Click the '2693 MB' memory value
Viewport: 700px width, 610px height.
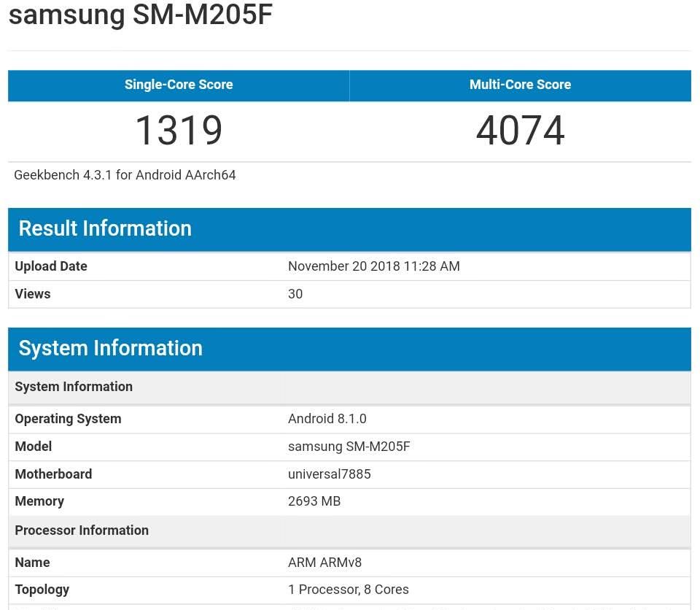click(x=314, y=501)
